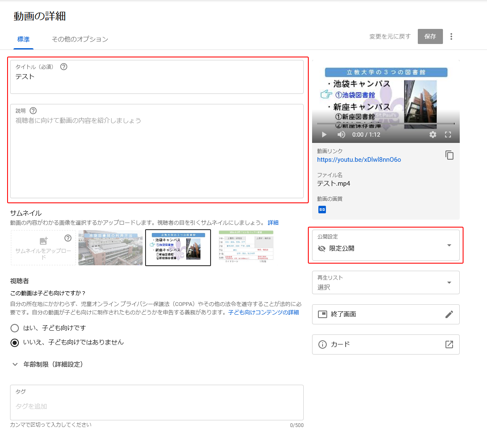The image size is (487, 448).
Task: Click the テスト.mp4 file name text
Action: tap(333, 184)
